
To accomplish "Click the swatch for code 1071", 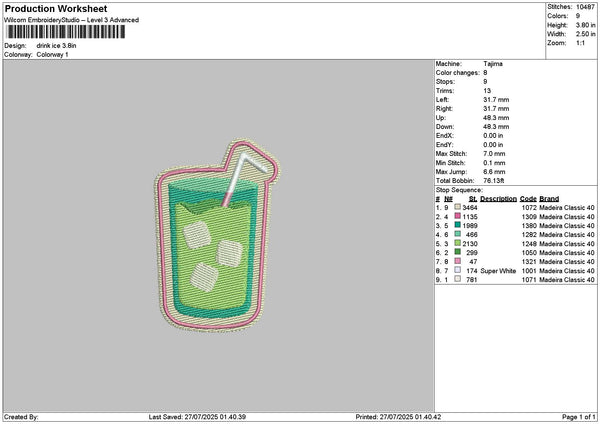I will point(457,279).
